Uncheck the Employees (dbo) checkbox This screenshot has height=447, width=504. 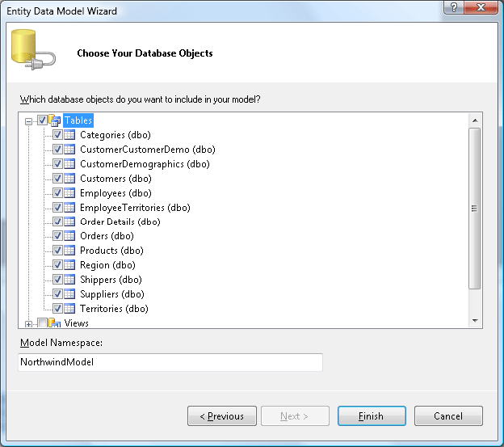57,192
